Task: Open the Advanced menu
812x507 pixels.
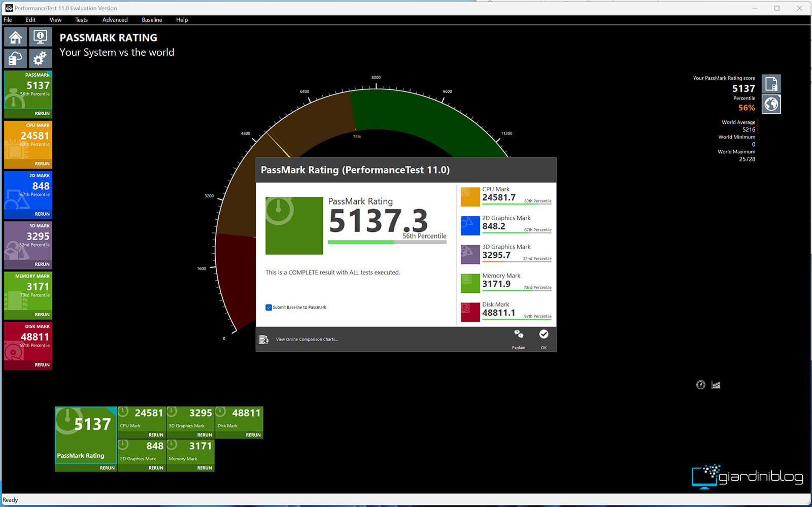Action: [115, 20]
